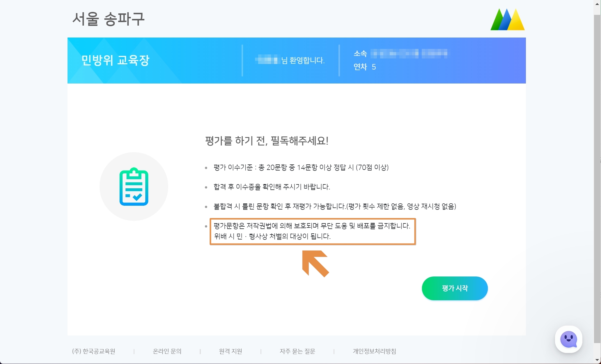This screenshot has width=601, height=364.
Task: Click the scrollbar up arrow
Action: pyautogui.click(x=597, y=4)
